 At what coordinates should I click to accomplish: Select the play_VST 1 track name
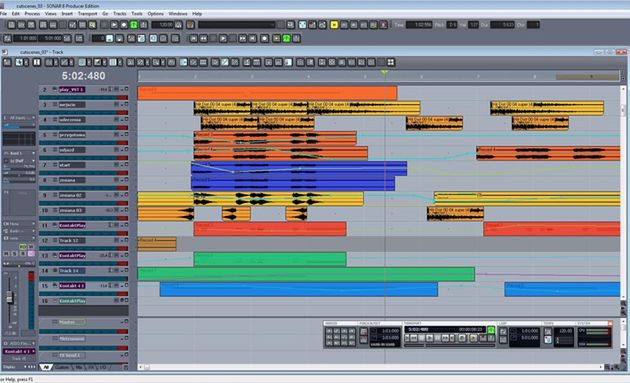pyautogui.click(x=72, y=89)
